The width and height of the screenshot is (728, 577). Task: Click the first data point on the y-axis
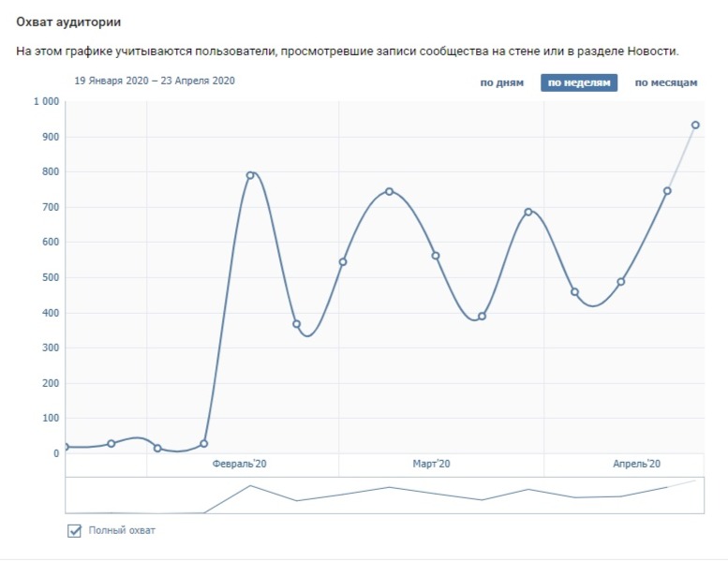click(x=66, y=447)
